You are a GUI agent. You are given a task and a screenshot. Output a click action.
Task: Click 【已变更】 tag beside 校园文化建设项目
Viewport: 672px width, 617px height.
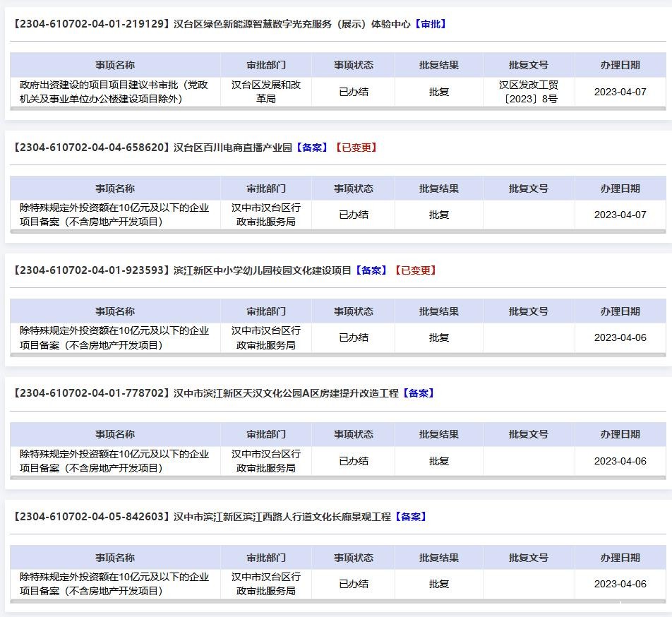coord(416,270)
